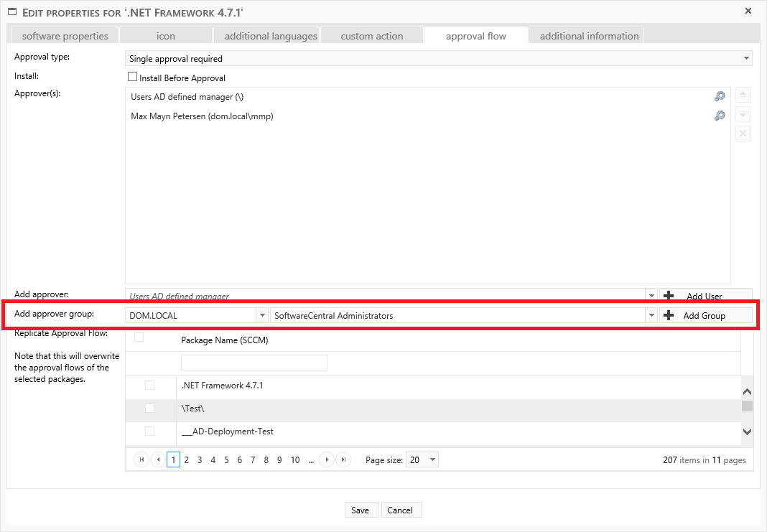Move selected approver up with arrow icon

pos(743,95)
